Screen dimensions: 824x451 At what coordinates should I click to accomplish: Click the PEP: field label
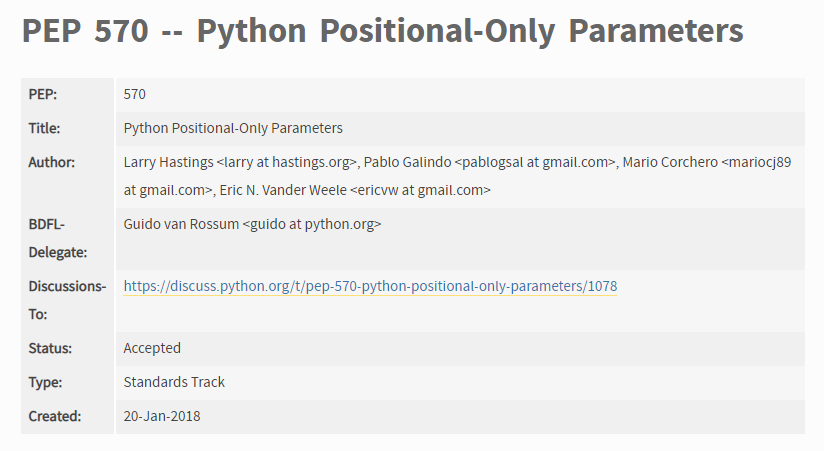(x=43, y=94)
